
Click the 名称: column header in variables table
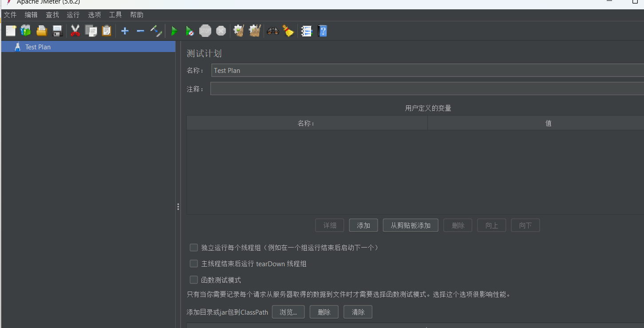pos(307,123)
